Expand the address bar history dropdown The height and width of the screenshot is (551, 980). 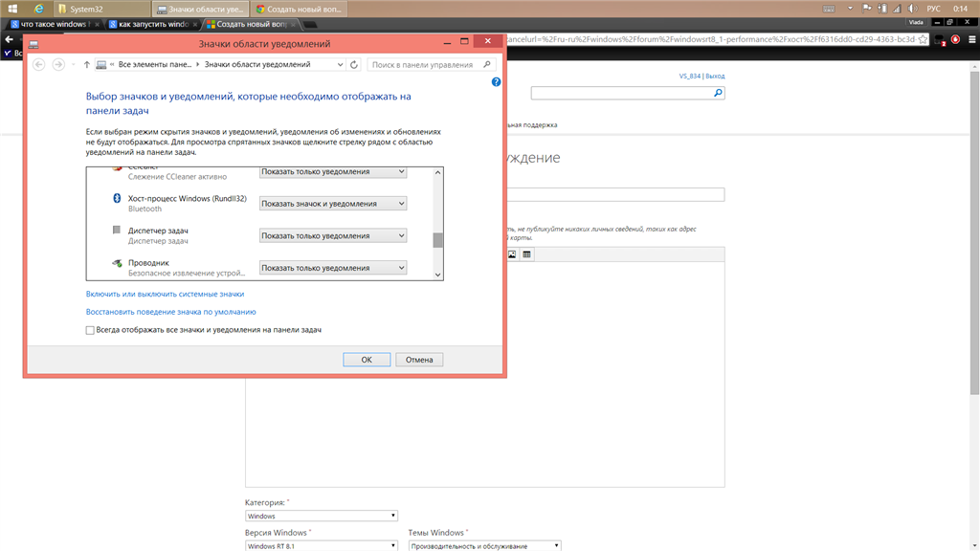(340, 64)
